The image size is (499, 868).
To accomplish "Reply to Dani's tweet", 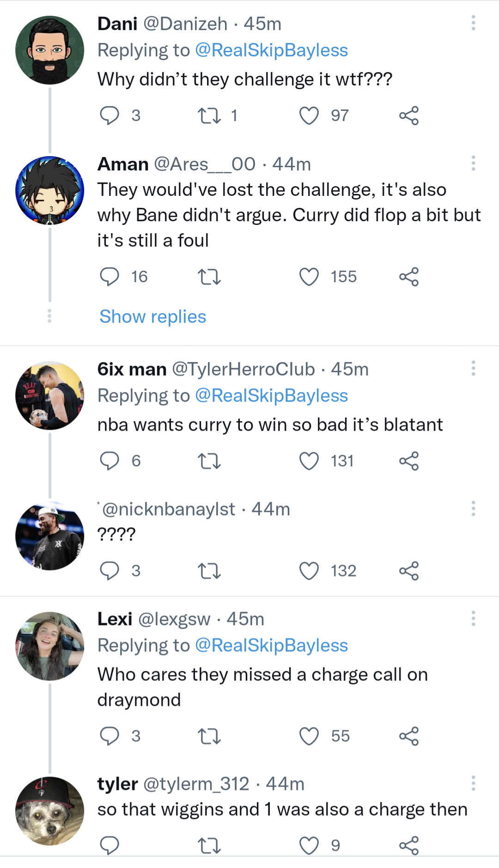I will click(110, 115).
